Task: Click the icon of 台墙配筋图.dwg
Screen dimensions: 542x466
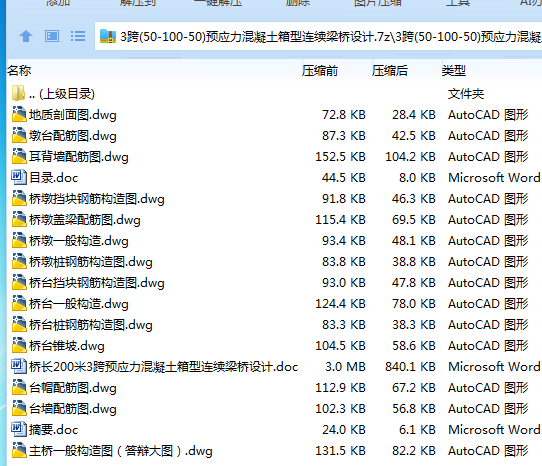Action: (19, 409)
